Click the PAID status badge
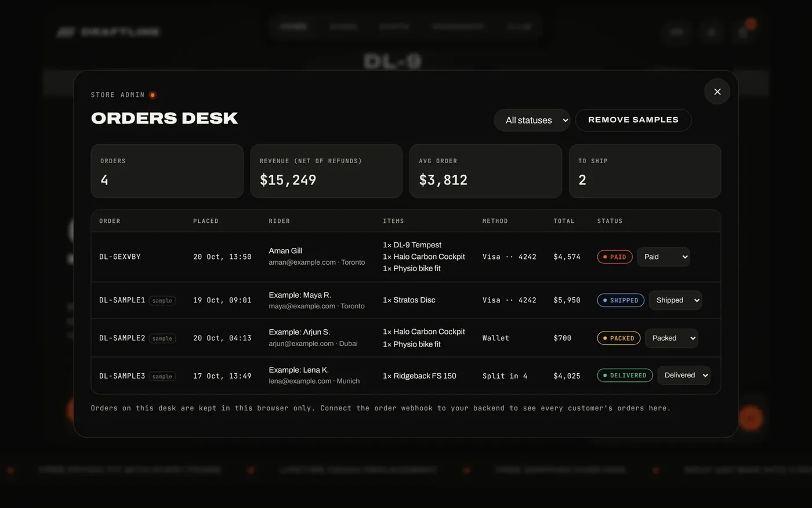The height and width of the screenshot is (508, 812). tap(615, 257)
